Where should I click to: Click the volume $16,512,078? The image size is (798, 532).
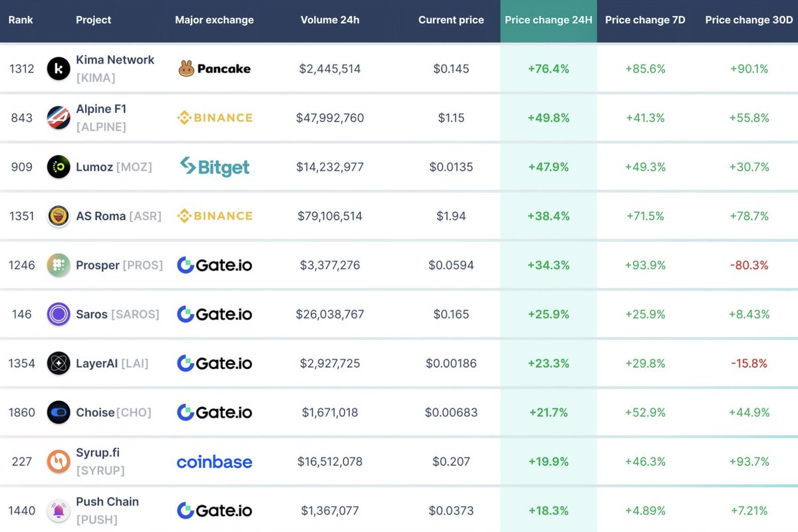330,462
